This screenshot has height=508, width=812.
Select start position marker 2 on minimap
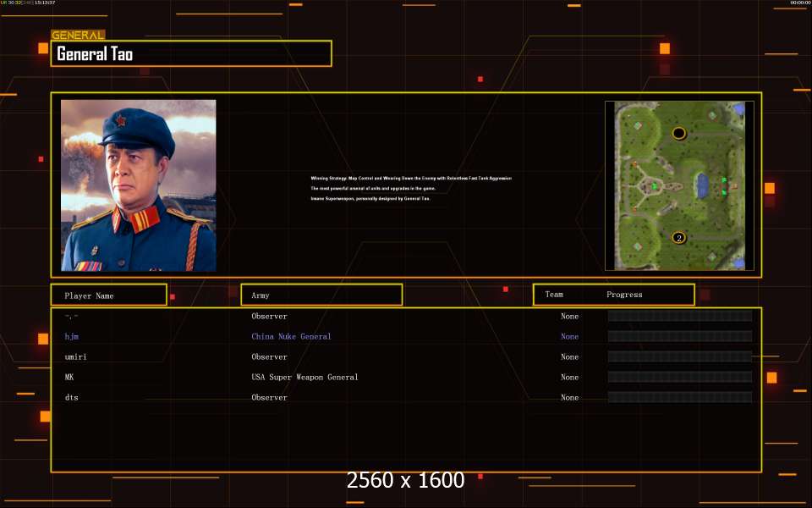pos(678,238)
